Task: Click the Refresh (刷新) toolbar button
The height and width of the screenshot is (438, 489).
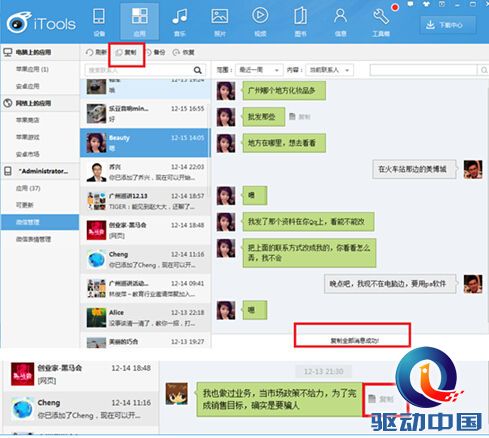Action: click(96, 52)
